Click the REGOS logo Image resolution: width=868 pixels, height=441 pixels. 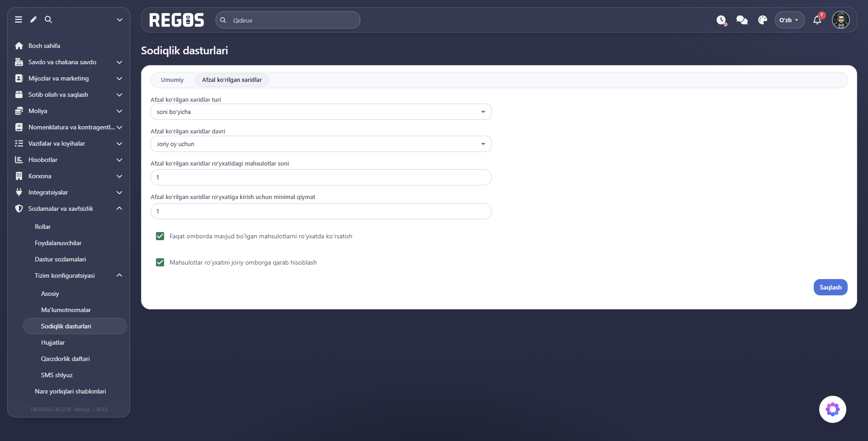point(177,20)
